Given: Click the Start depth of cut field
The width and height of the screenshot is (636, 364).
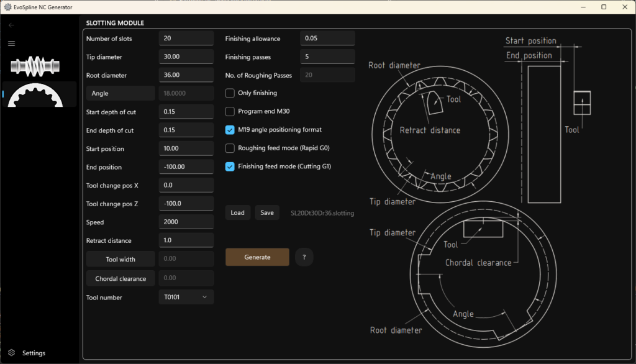Looking at the screenshot, I should [x=186, y=112].
